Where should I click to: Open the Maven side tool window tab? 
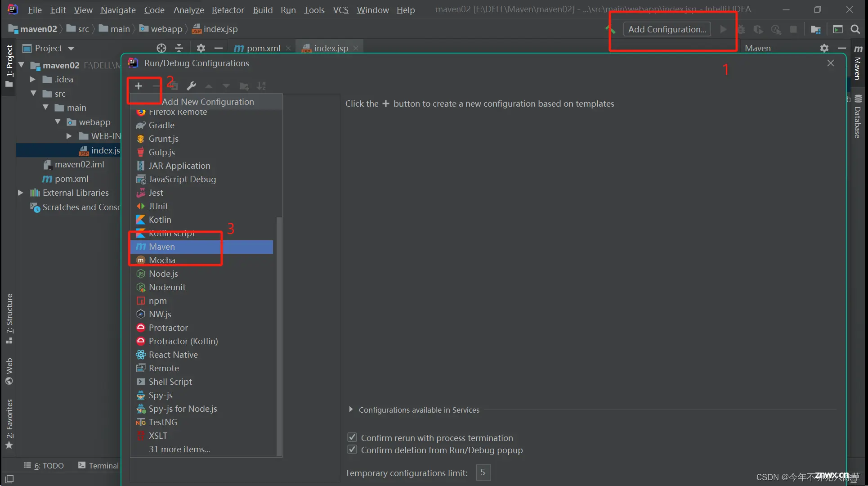[858, 63]
